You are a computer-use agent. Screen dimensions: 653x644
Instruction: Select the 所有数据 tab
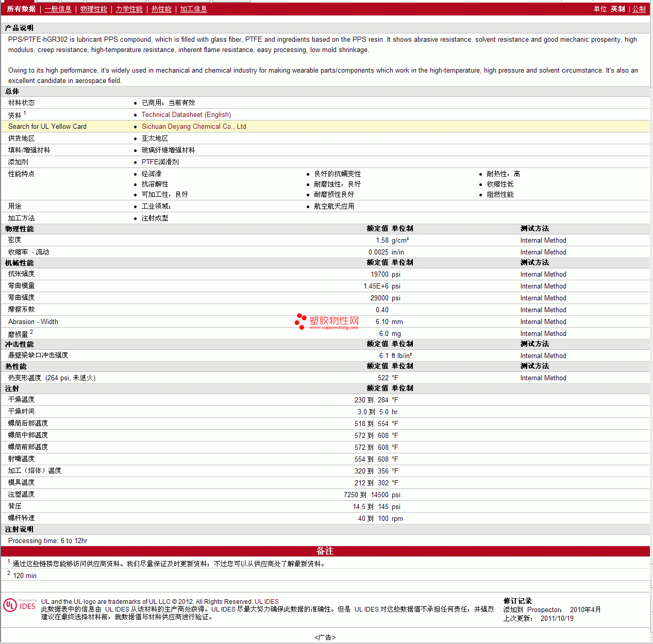point(21,9)
